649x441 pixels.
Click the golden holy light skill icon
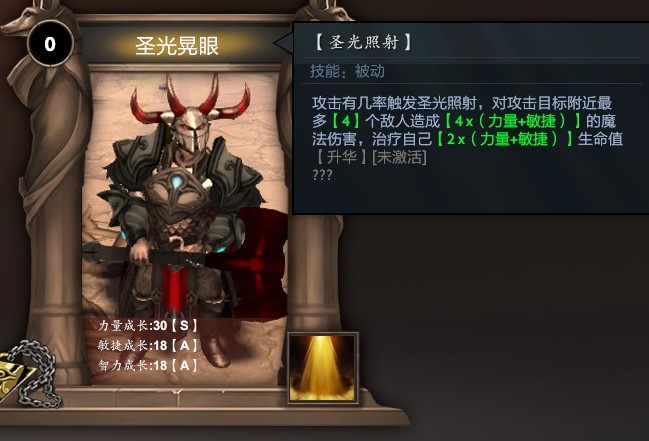pos(322,368)
